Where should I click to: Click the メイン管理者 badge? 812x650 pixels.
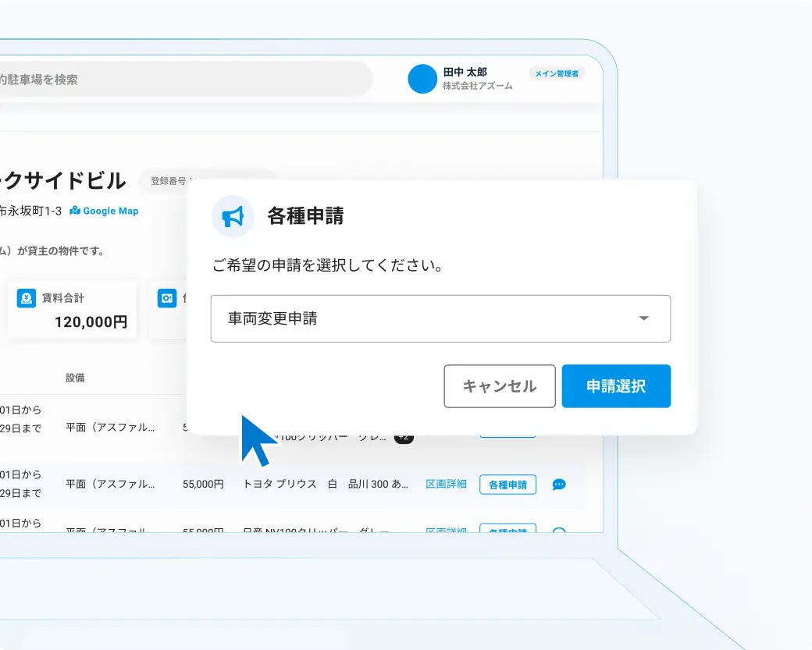click(556, 73)
